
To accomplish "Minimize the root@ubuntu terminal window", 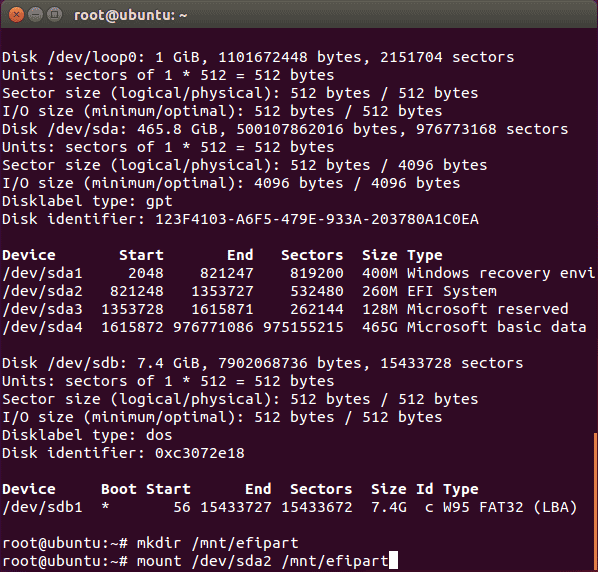I will click(x=35, y=15).
